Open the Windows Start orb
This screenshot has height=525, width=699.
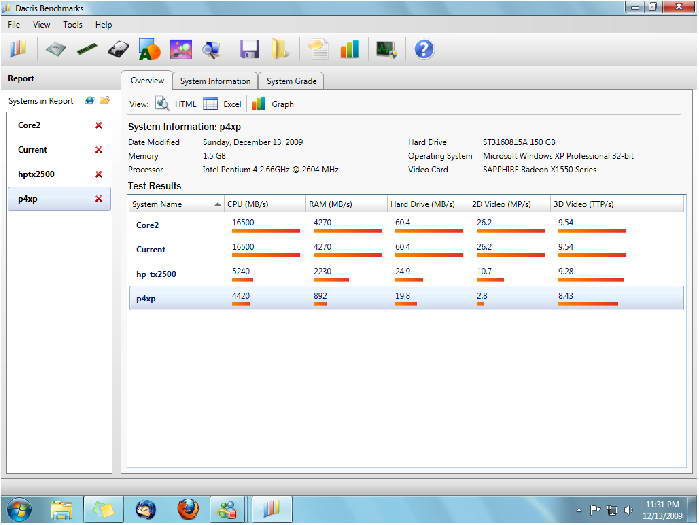pos(19,509)
